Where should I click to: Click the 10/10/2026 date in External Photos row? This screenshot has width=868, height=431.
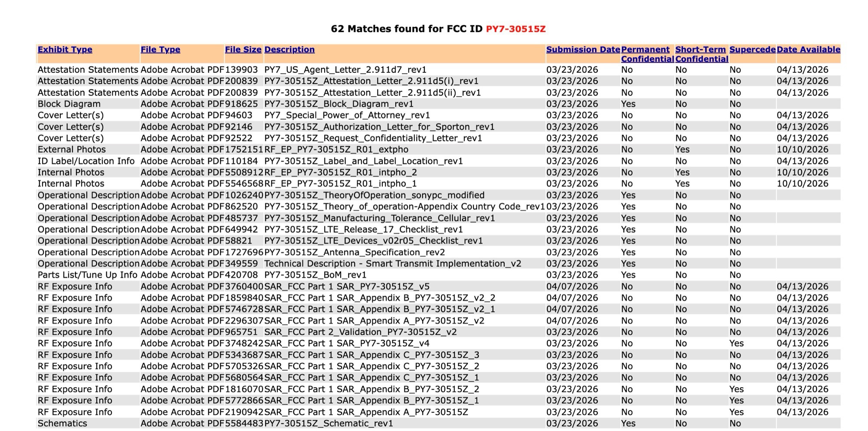pos(802,150)
